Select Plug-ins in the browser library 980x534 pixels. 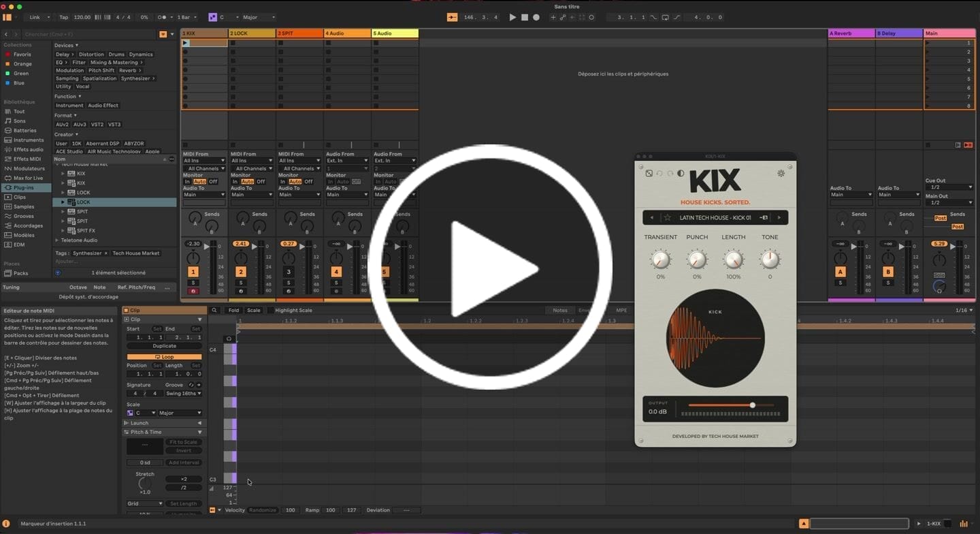pos(25,187)
